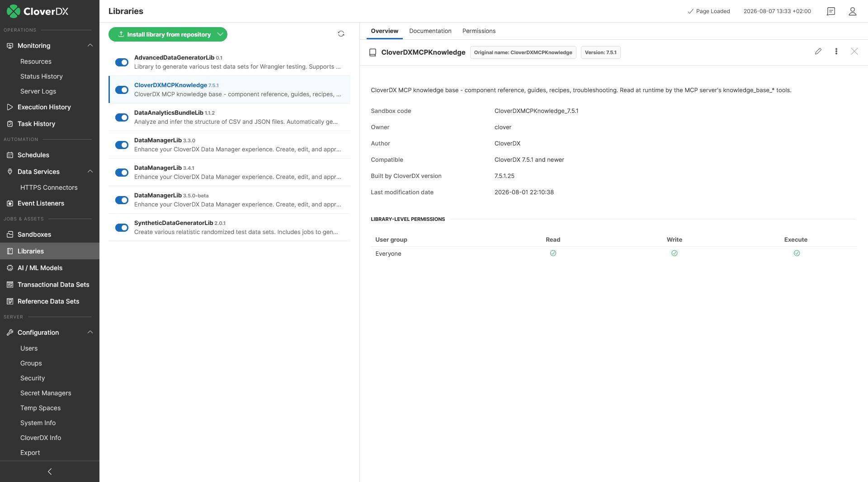This screenshot has height=482, width=868.
Task: Switch to the Documentation tab
Action: pyautogui.click(x=430, y=31)
